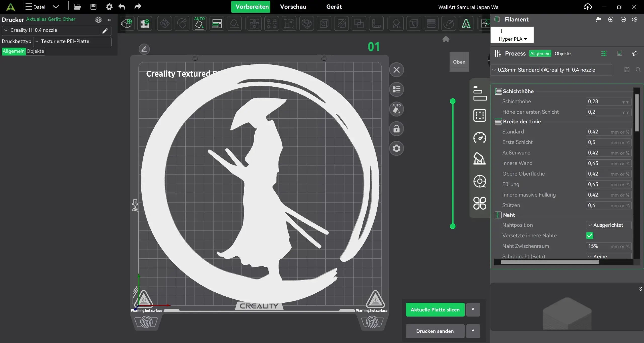Select the Scale tool in toolbar
The width and height of the screenshot is (644, 343).
(289, 24)
